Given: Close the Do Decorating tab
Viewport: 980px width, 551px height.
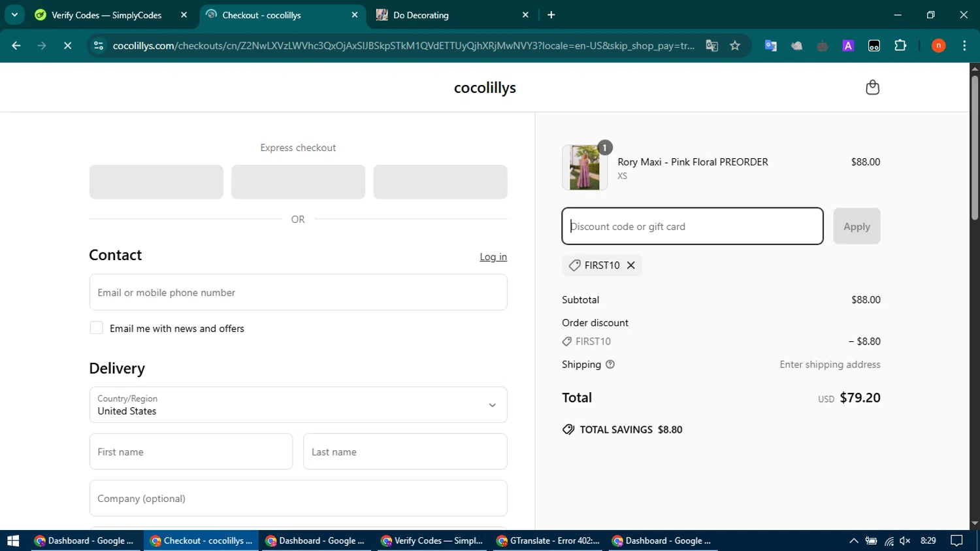Looking at the screenshot, I should click(525, 15).
